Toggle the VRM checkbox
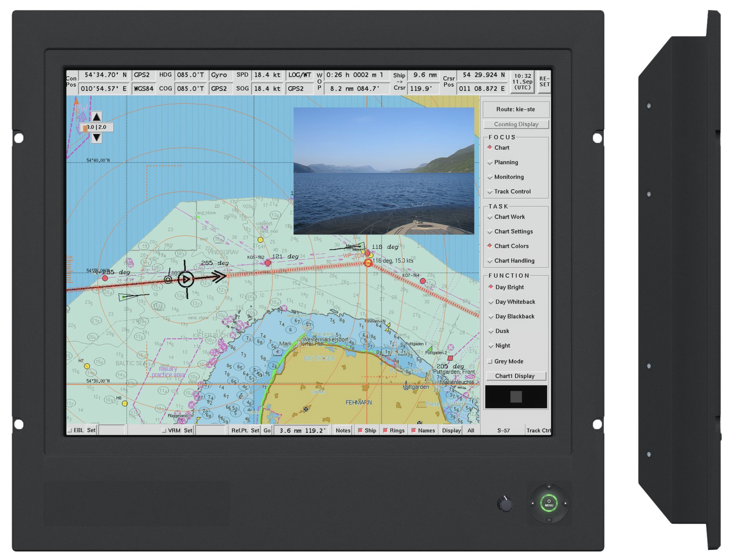The image size is (735, 560). tap(164, 430)
